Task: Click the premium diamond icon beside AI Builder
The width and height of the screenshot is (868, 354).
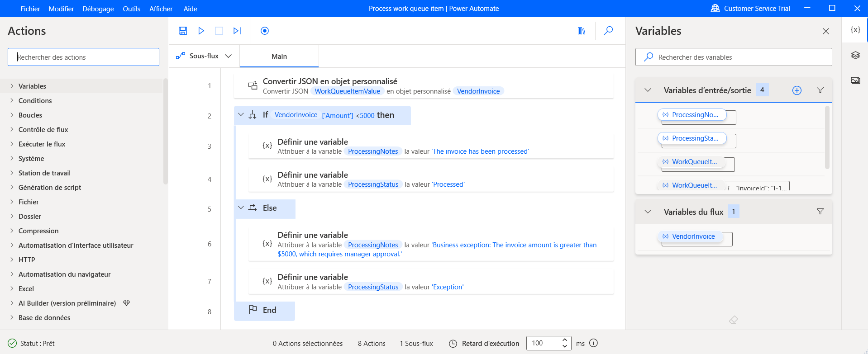Action: (127, 303)
